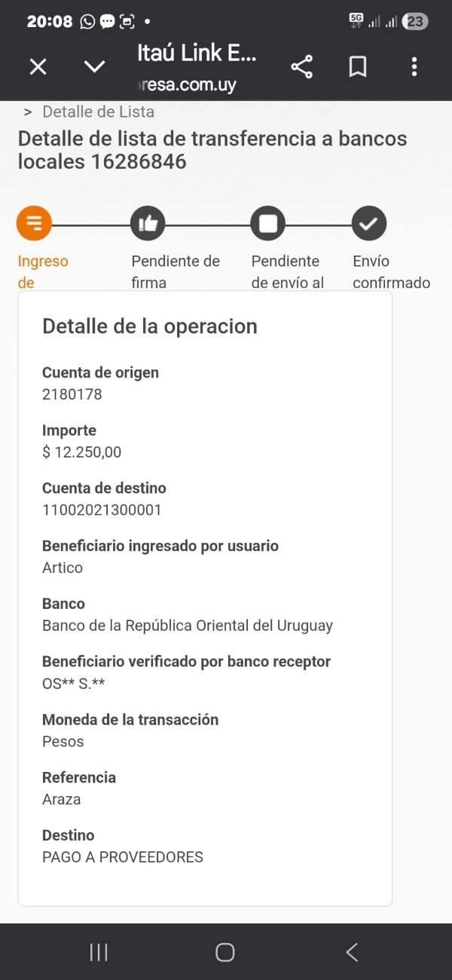452x980 pixels.
Task: Open the Detalle de Lista breadcrumb link
Action: tap(98, 112)
